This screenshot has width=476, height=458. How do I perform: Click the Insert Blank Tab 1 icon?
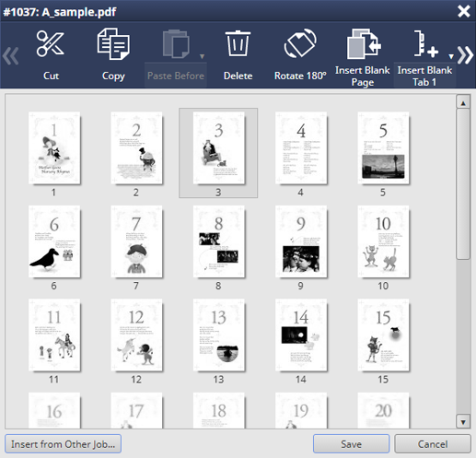[x=425, y=43]
